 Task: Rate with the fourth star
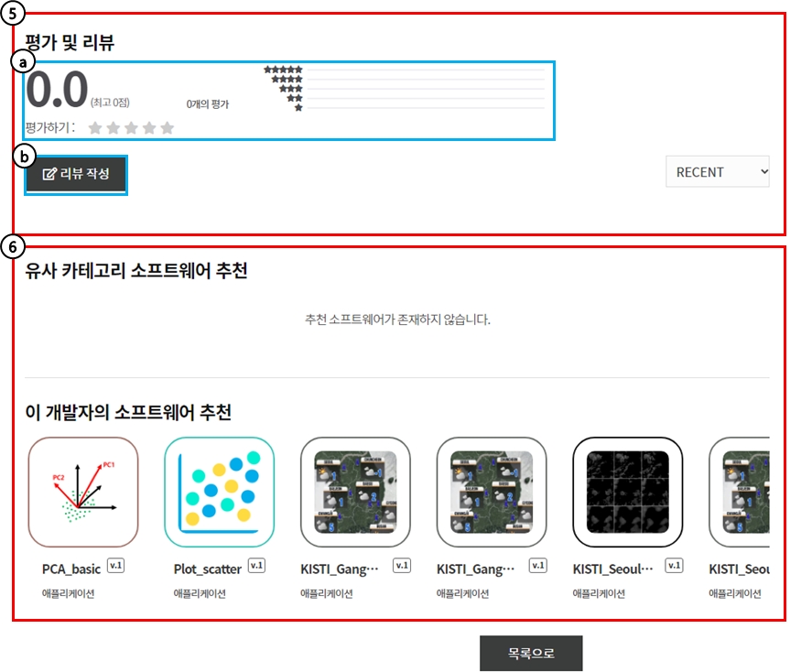coord(149,128)
